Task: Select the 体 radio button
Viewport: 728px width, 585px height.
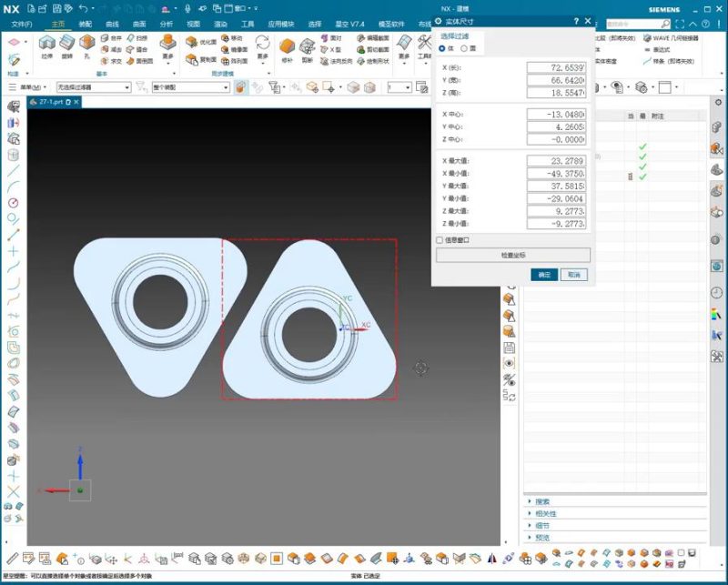Action: [442, 48]
